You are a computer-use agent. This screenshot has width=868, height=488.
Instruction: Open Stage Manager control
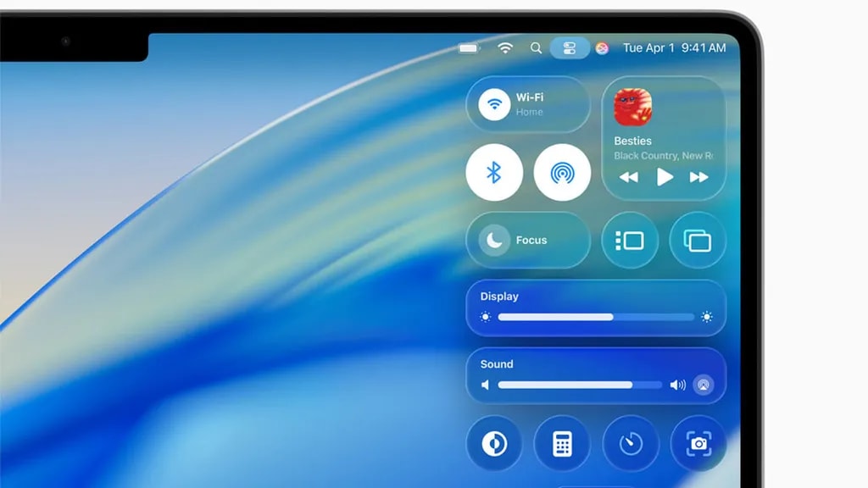pyautogui.click(x=630, y=241)
